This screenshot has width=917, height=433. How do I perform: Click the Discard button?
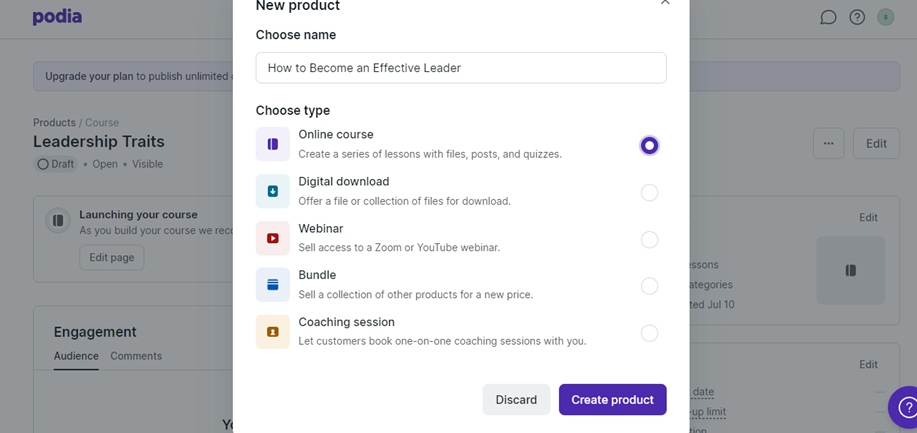pos(516,400)
